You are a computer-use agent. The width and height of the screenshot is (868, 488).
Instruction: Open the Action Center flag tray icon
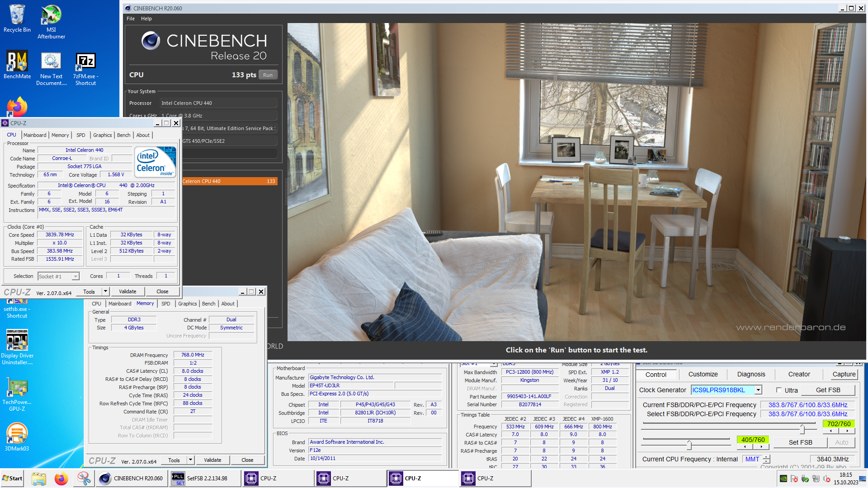(x=794, y=479)
